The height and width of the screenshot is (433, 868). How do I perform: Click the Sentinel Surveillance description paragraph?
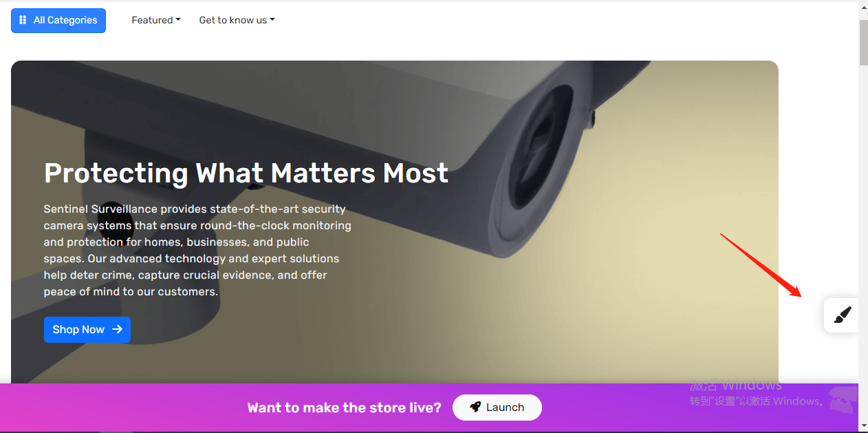[x=198, y=250]
